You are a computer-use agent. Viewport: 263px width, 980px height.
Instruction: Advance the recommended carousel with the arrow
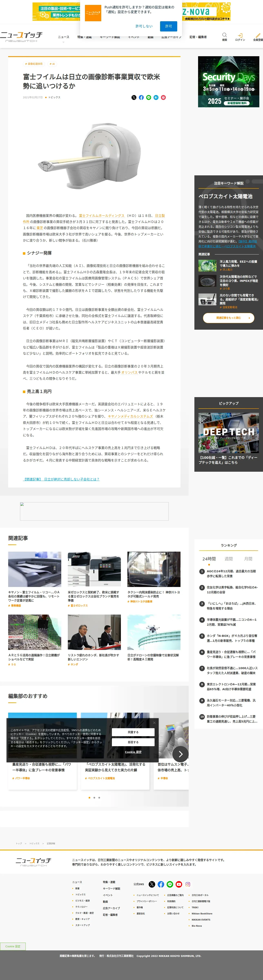point(181,754)
